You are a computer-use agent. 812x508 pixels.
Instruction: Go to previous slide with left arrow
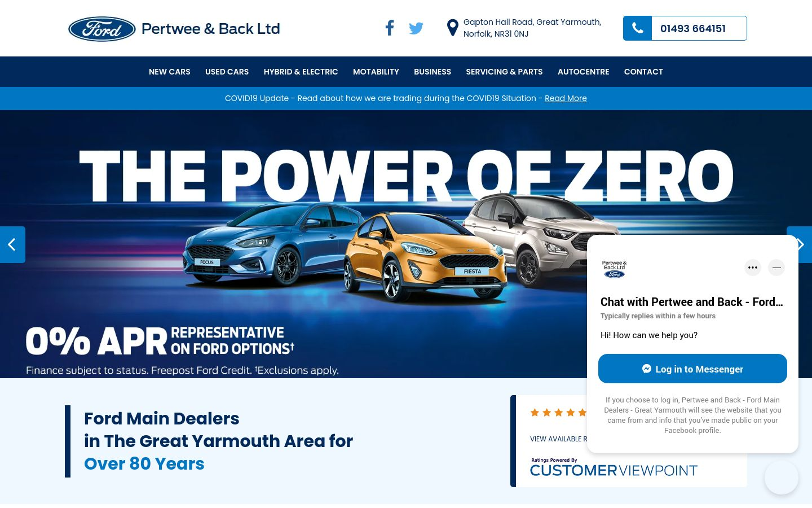coord(12,244)
